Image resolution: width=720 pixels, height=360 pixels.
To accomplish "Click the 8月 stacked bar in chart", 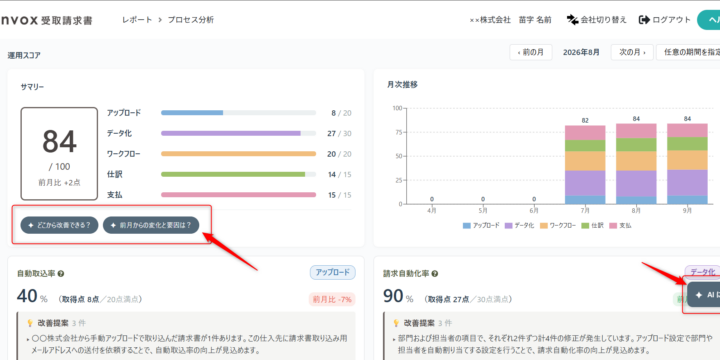I will [x=636, y=163].
